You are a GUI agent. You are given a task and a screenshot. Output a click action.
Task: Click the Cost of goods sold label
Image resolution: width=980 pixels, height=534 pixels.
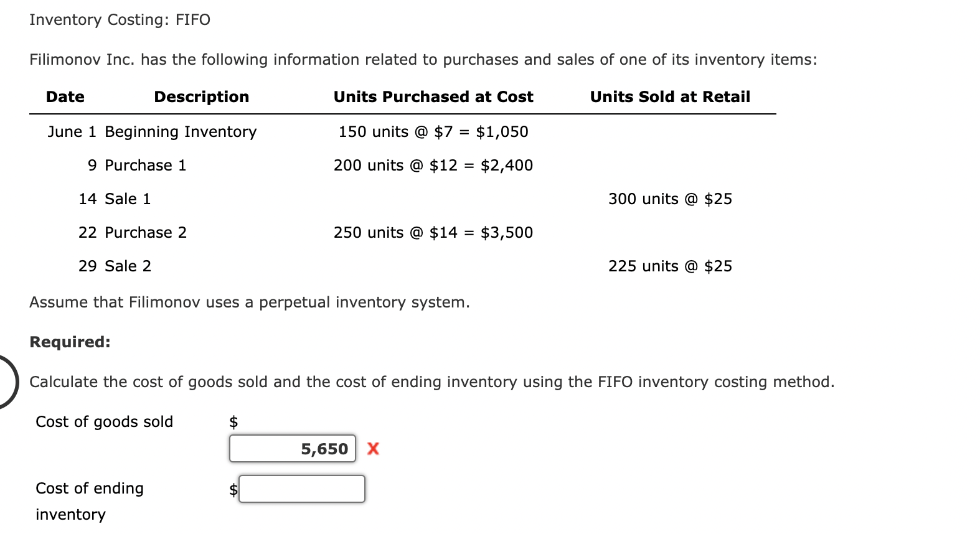pos(103,421)
